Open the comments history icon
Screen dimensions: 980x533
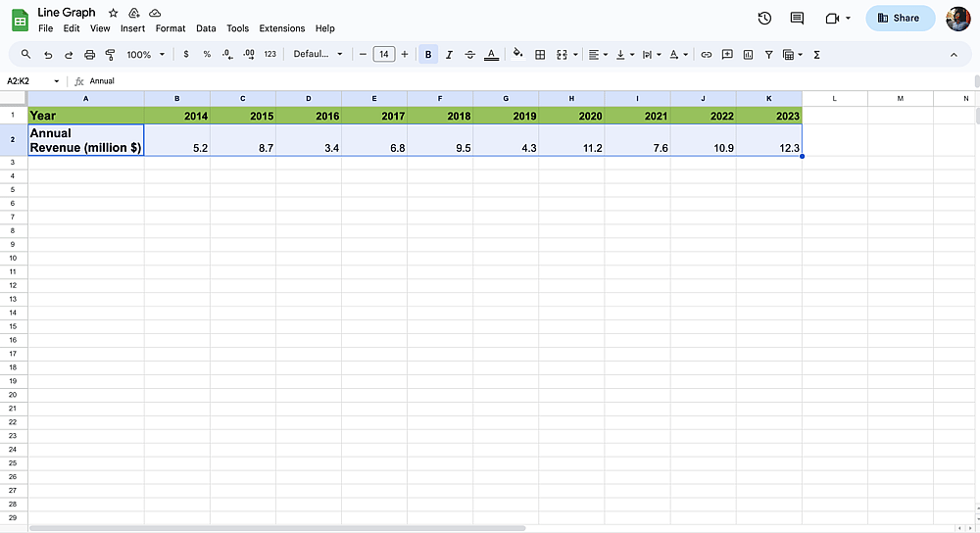[797, 18]
